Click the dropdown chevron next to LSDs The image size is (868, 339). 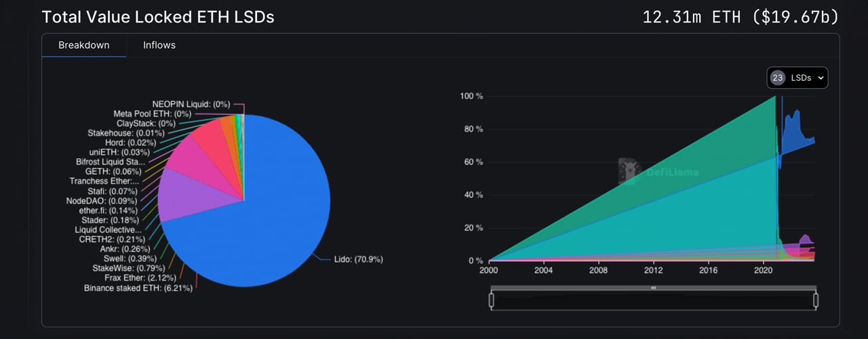pos(821,78)
